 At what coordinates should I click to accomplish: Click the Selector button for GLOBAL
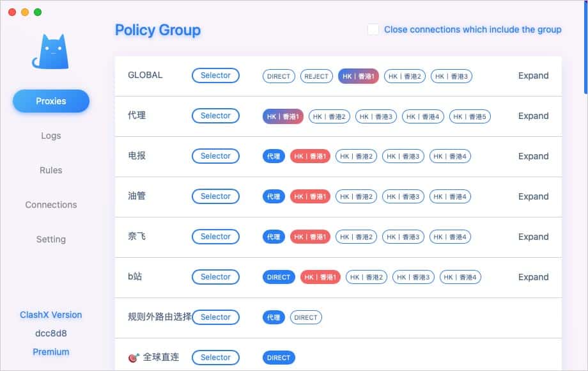coord(215,75)
